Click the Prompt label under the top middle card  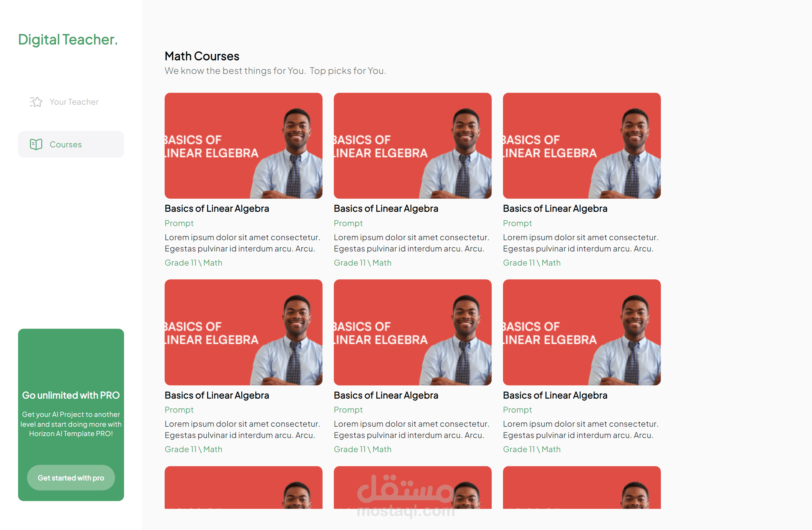tap(348, 223)
